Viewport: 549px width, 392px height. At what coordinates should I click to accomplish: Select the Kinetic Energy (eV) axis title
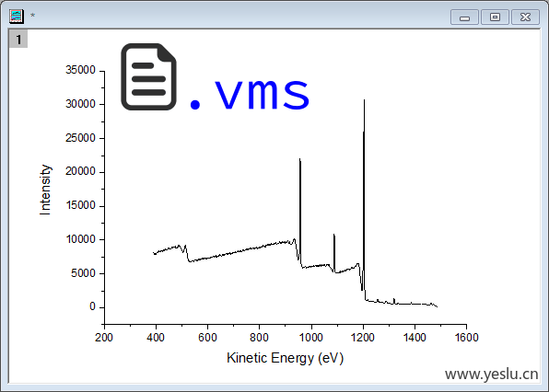(x=285, y=358)
